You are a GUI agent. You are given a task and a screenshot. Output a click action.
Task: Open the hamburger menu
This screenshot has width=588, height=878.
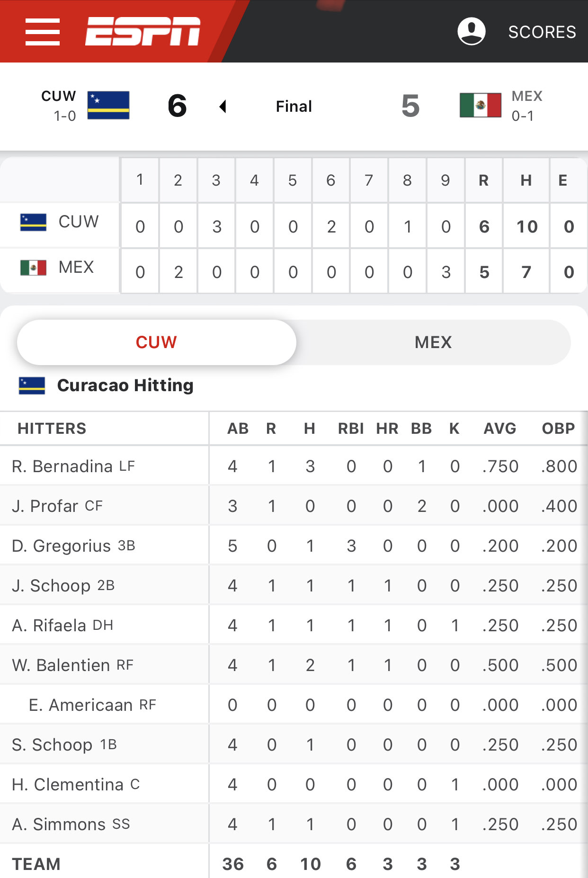coord(43,32)
